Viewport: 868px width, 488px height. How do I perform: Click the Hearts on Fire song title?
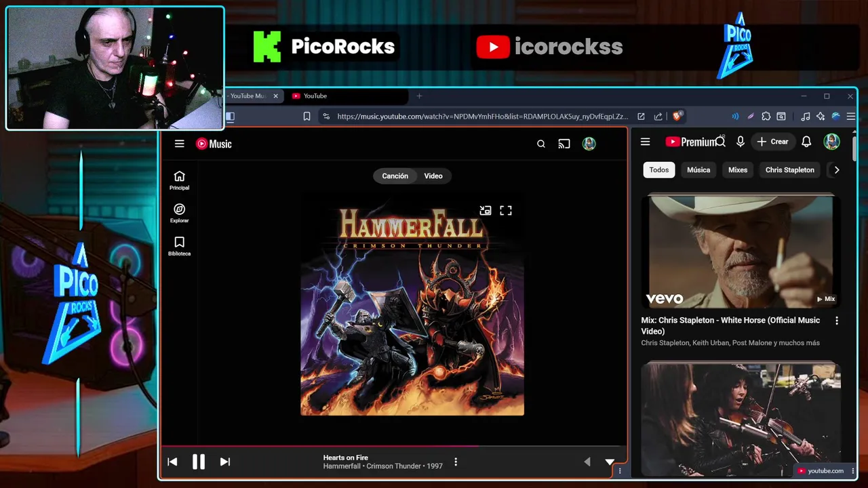(346, 457)
